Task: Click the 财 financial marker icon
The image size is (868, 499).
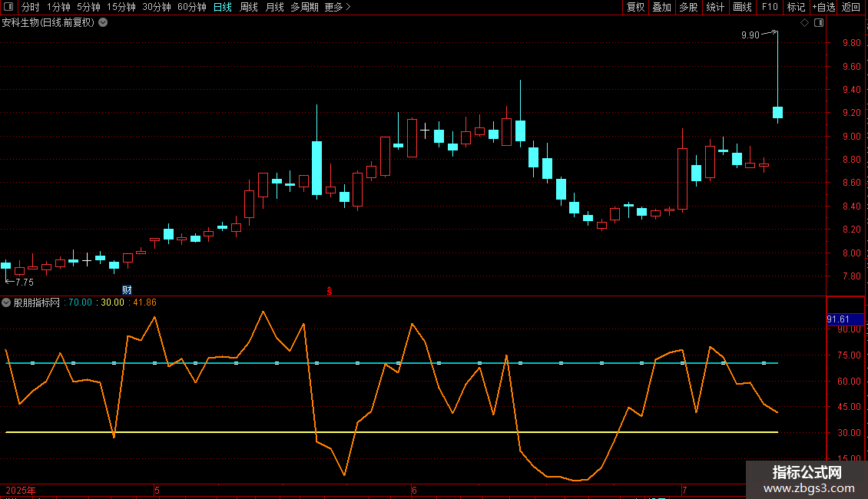Action: coord(127,290)
